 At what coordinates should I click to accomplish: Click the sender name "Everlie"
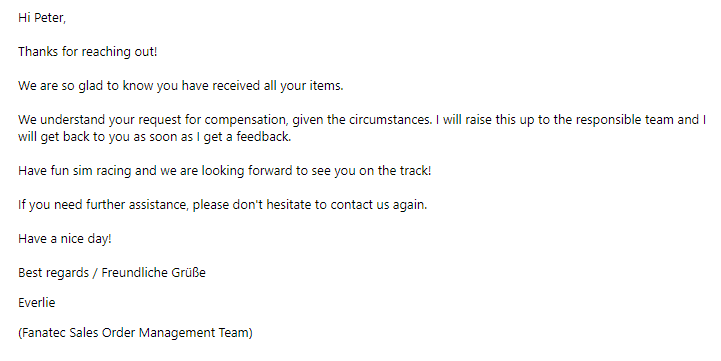(37, 303)
